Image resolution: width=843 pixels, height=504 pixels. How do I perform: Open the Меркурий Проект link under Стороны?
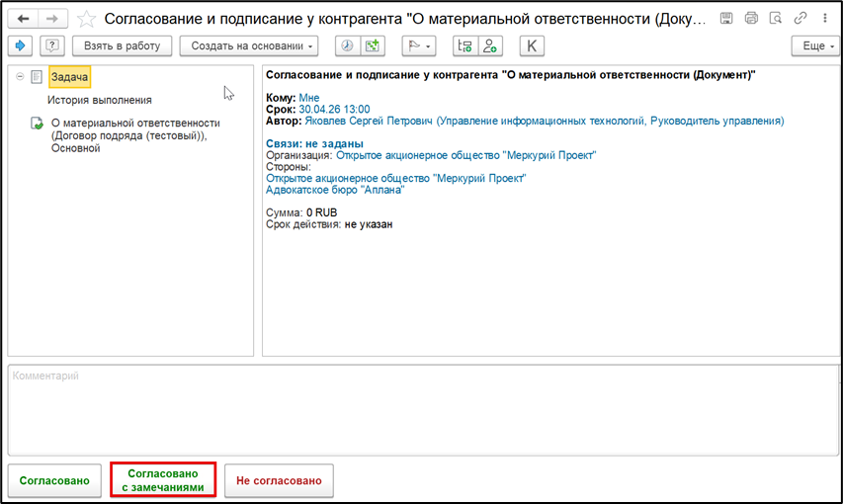[x=395, y=178]
